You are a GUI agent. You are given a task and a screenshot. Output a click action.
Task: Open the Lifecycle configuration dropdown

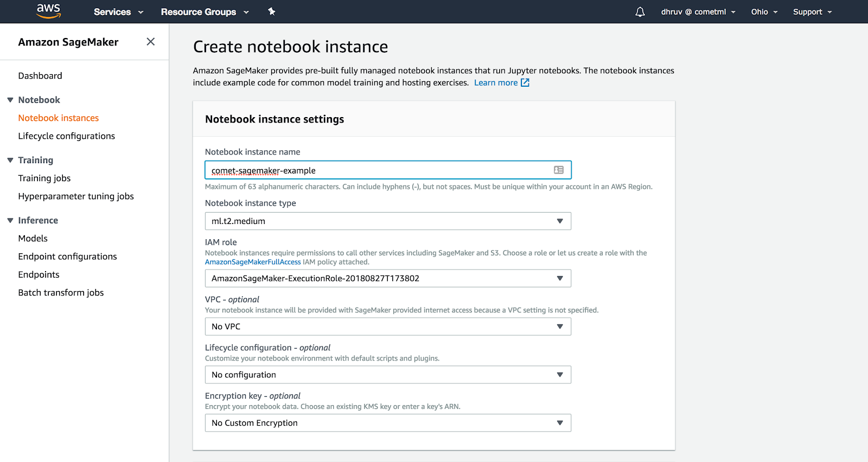click(388, 375)
